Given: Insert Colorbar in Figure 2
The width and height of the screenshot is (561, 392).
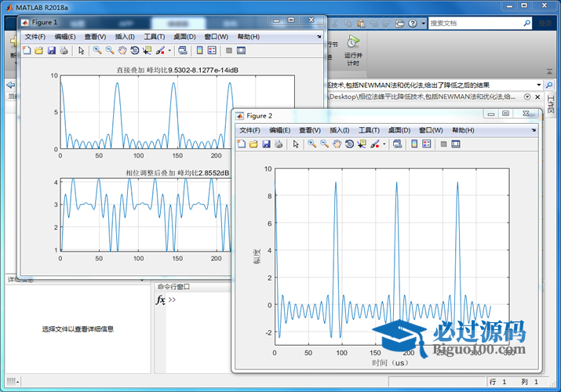Looking at the screenshot, I should coord(414,144).
